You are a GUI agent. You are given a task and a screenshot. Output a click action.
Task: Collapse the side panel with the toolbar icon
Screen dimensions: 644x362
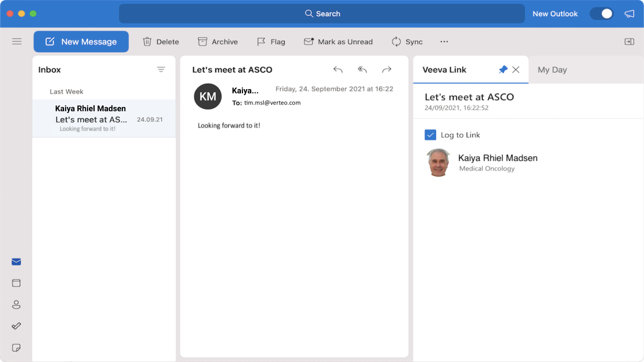tap(629, 41)
